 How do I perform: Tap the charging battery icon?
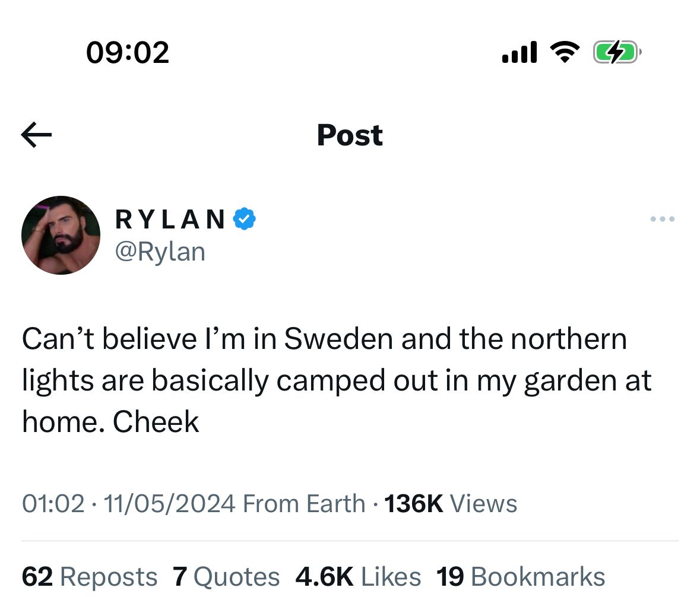click(617, 52)
